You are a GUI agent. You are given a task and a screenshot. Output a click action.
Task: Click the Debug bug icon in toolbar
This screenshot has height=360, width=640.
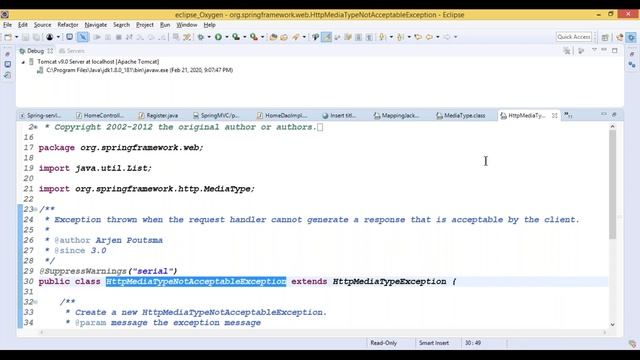200,37
